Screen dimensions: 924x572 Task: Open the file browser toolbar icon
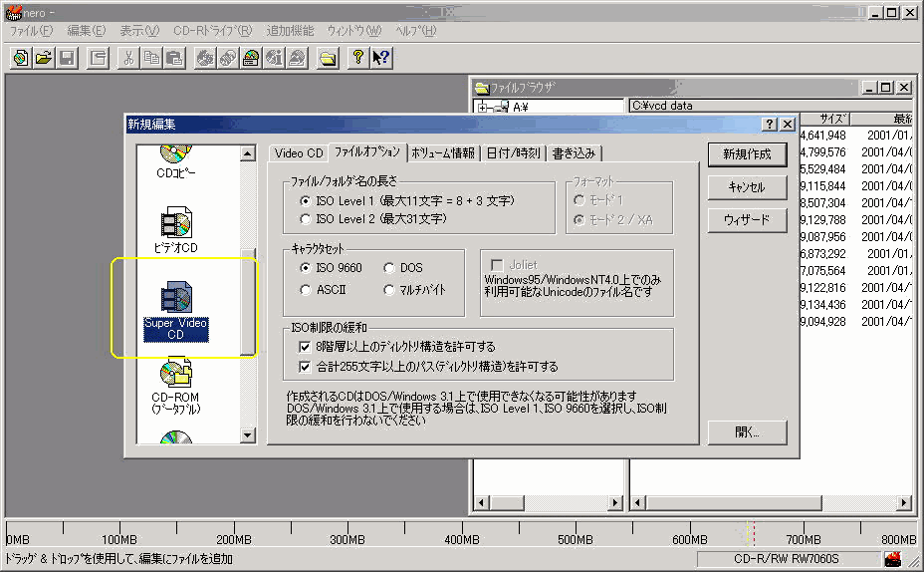point(328,58)
